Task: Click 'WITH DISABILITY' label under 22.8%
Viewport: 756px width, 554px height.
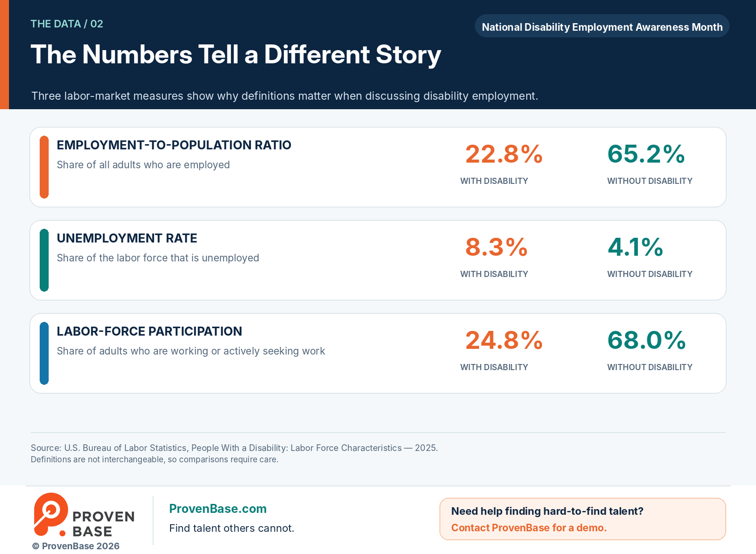Action: coord(494,181)
